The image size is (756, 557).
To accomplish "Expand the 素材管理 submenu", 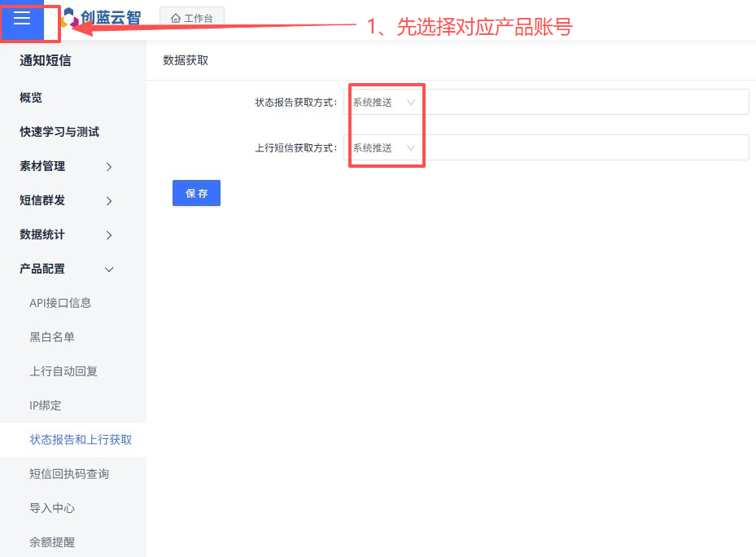I will coord(67,166).
